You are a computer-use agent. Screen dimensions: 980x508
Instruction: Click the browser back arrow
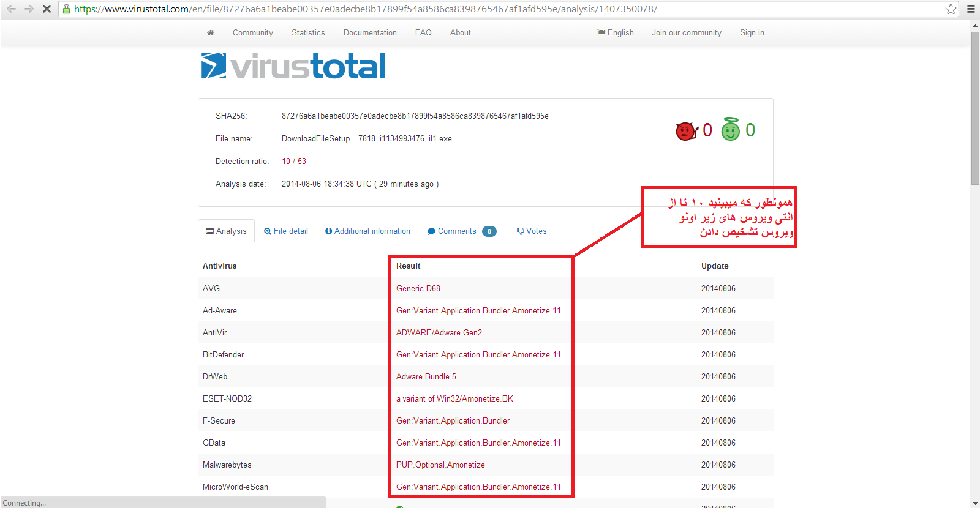[x=11, y=9]
